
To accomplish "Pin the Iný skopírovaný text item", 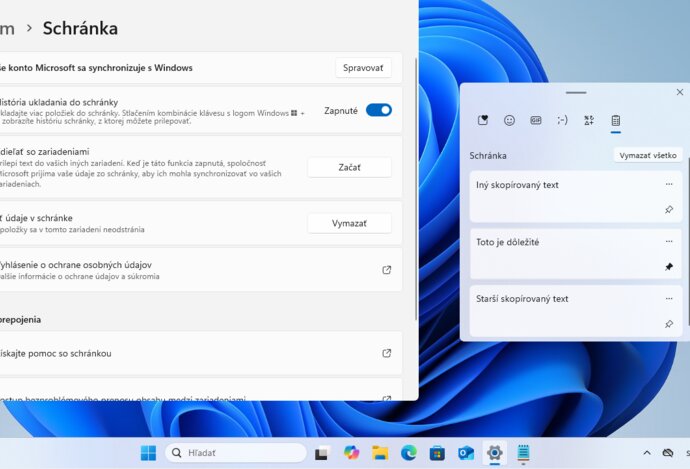I will [x=669, y=209].
